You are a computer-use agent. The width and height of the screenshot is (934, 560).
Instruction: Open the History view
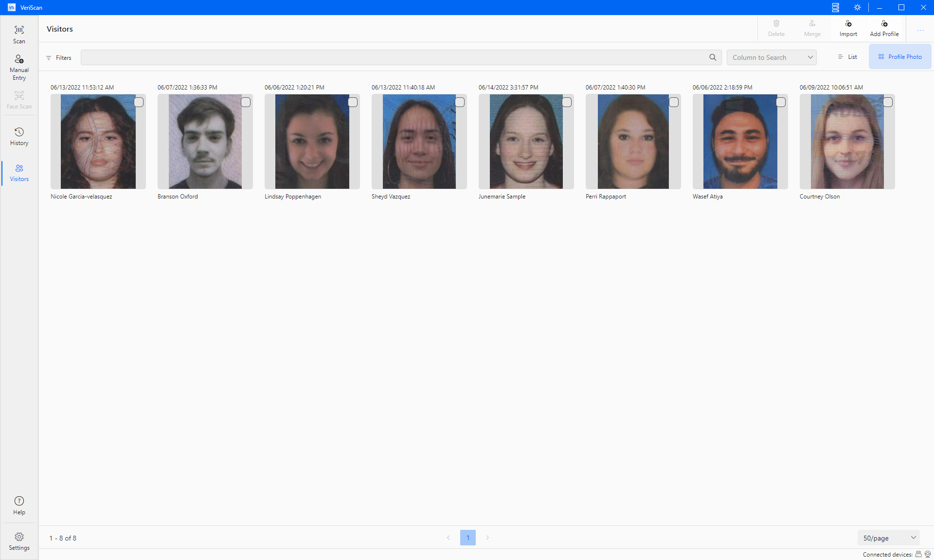click(19, 137)
